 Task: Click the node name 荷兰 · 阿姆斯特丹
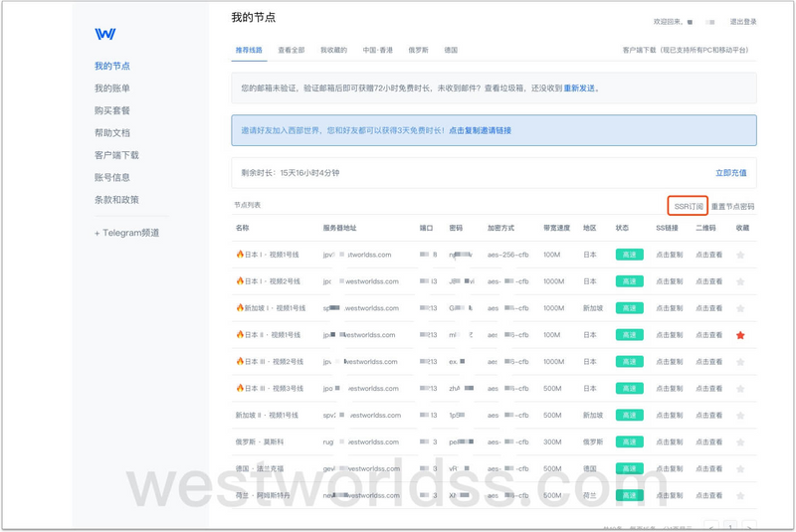point(263,495)
